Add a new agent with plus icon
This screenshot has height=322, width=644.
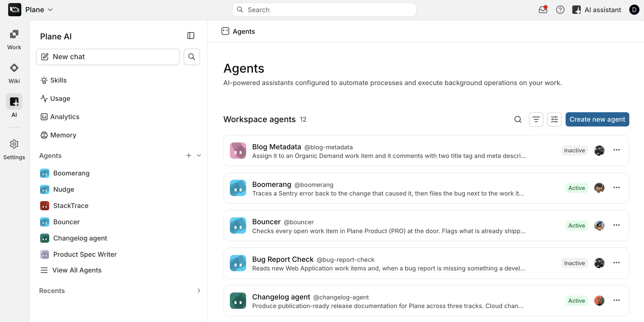[x=189, y=155]
